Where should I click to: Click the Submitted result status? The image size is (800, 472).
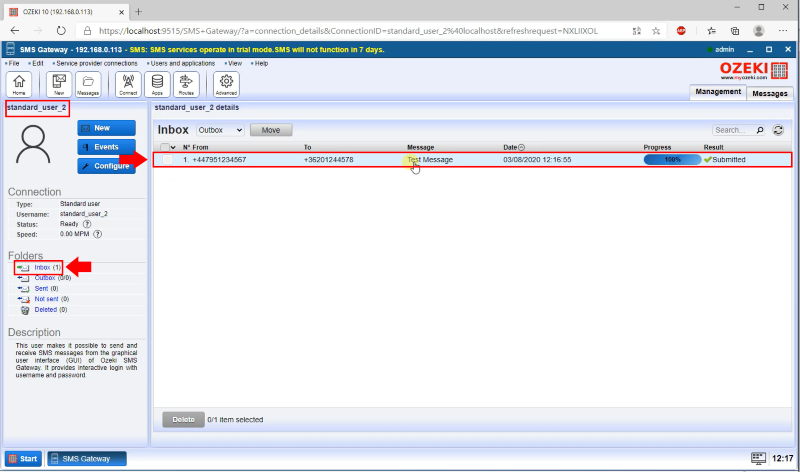(724, 160)
